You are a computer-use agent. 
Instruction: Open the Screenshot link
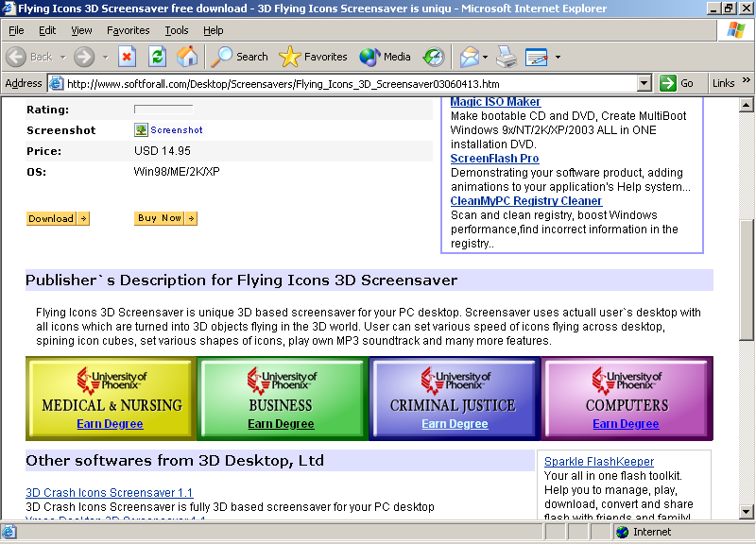(177, 129)
